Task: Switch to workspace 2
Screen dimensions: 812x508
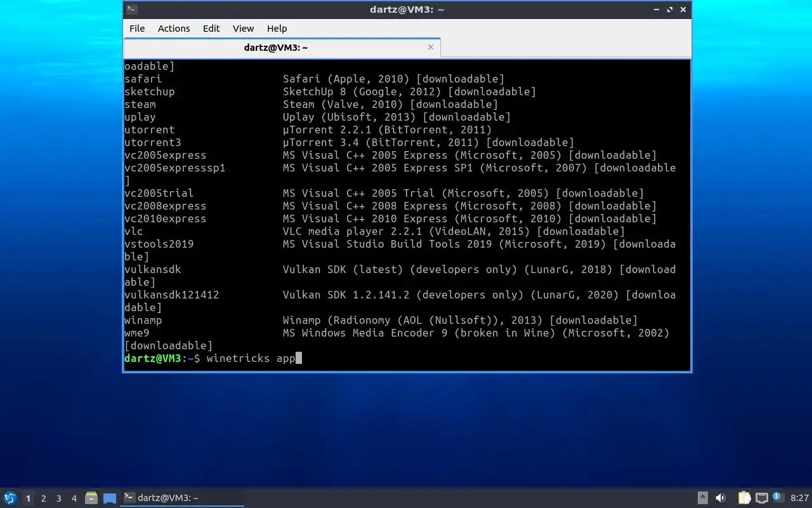Action: (x=43, y=498)
